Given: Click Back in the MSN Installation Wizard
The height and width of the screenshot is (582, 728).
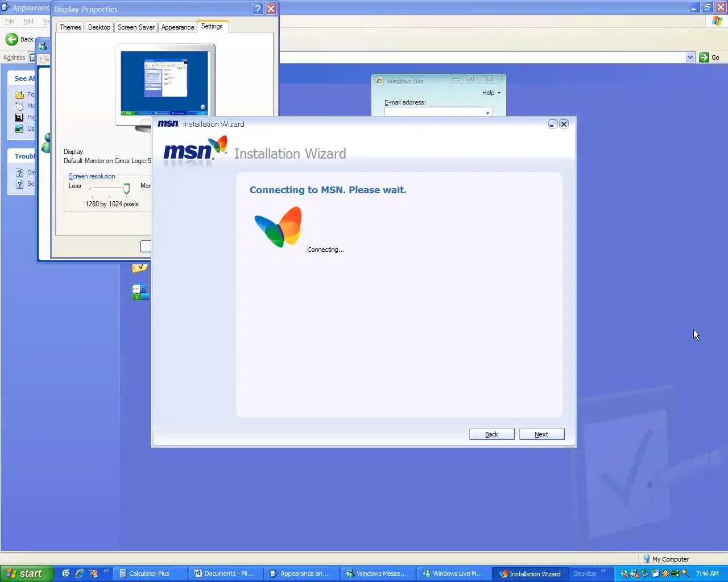Looking at the screenshot, I should [491, 434].
